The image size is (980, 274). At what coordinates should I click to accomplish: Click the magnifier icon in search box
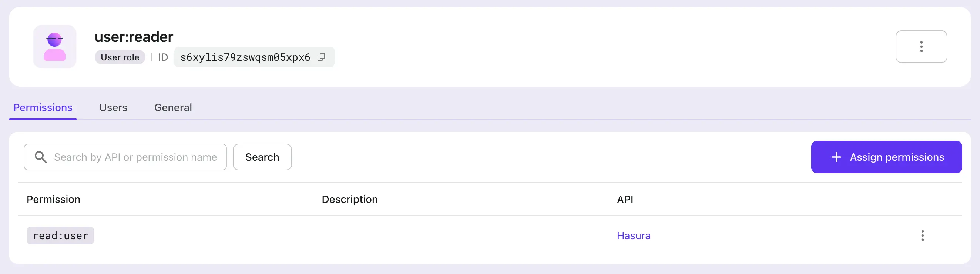pyautogui.click(x=40, y=157)
